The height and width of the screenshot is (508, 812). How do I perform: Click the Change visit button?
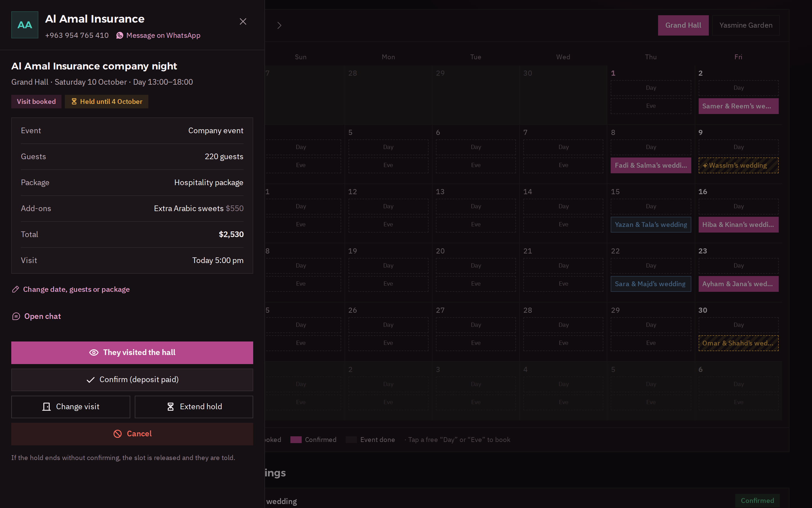click(70, 407)
